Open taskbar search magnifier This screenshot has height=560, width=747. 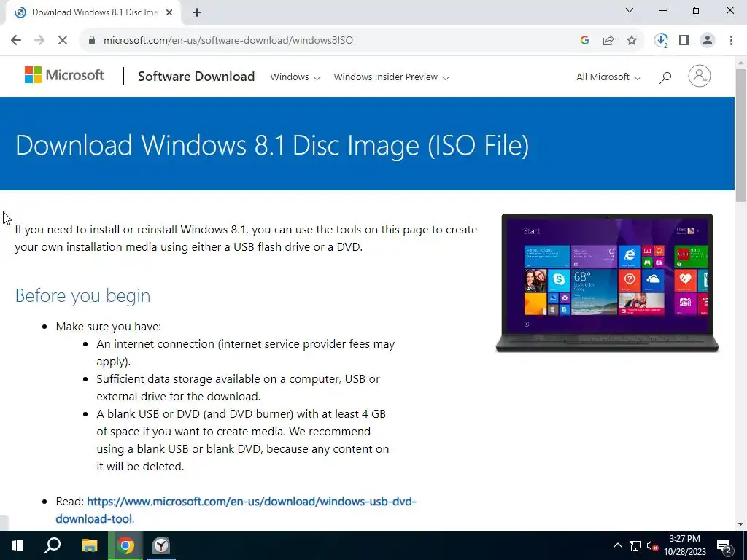tap(53, 545)
